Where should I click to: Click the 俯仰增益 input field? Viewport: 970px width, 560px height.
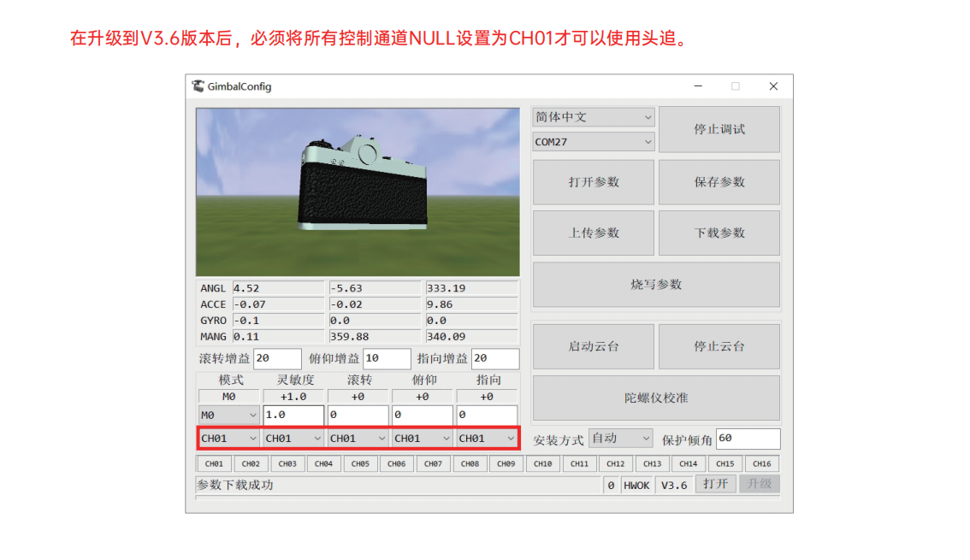(387, 358)
